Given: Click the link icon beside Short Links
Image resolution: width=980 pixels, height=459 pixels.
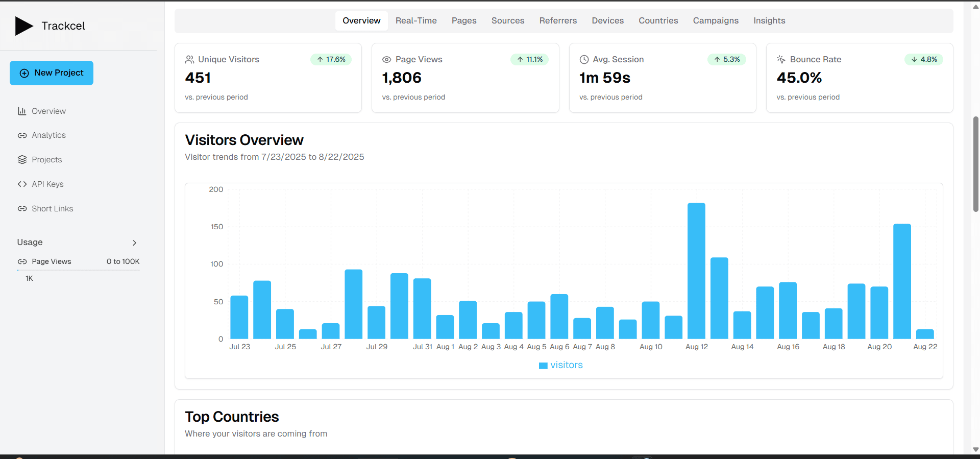Looking at the screenshot, I should [22, 209].
